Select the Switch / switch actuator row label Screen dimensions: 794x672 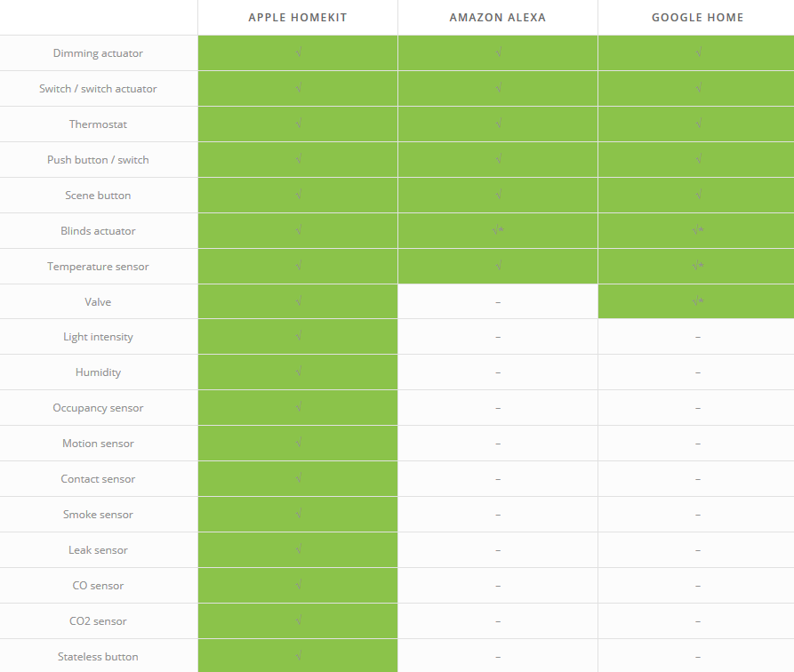[98, 89]
